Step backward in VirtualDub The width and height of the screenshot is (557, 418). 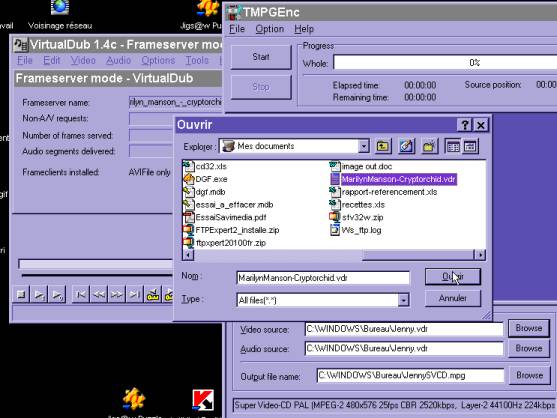pyautogui.click(x=99, y=294)
